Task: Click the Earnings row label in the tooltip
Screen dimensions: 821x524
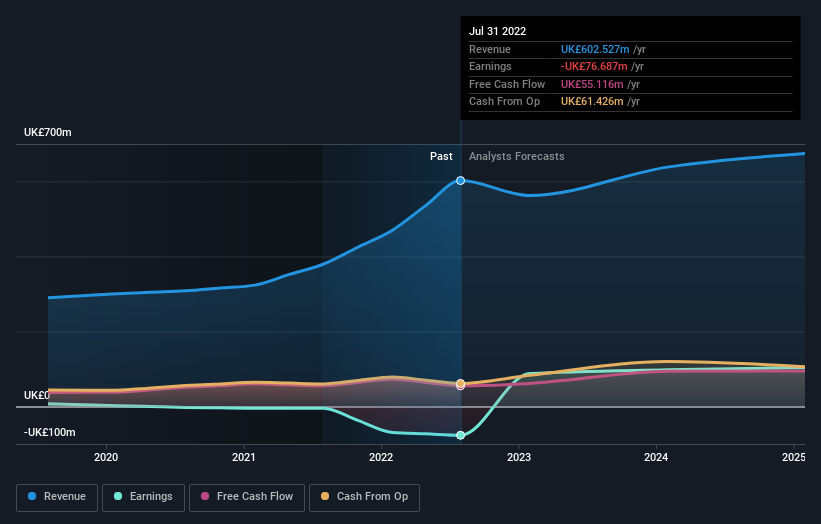Action: click(x=490, y=66)
